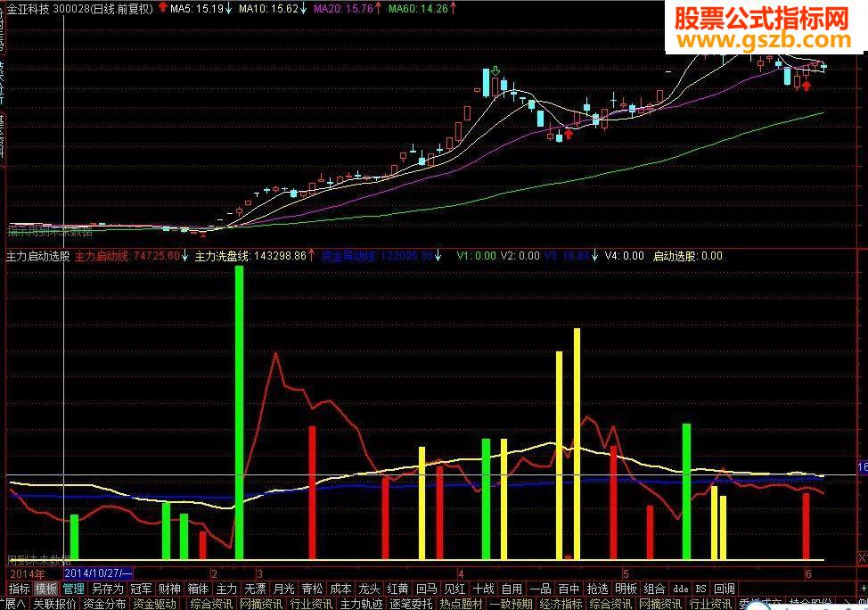868x610 pixels.
Task: Click the 主力启动选股 indicator name
Action: point(37,256)
